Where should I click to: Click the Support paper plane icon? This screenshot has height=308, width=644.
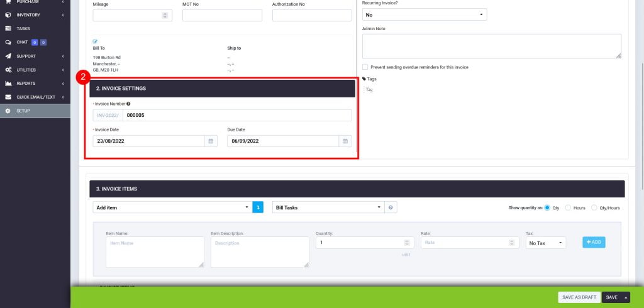pos(8,57)
